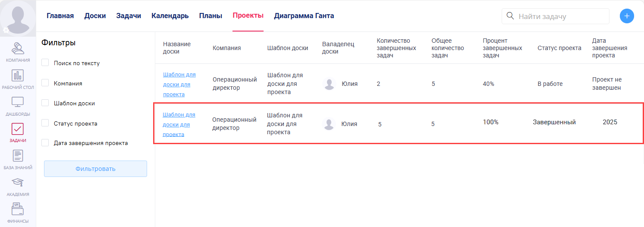The image size is (644, 227).
Task: Open the Академия graduation cap icon
Action: 18,183
